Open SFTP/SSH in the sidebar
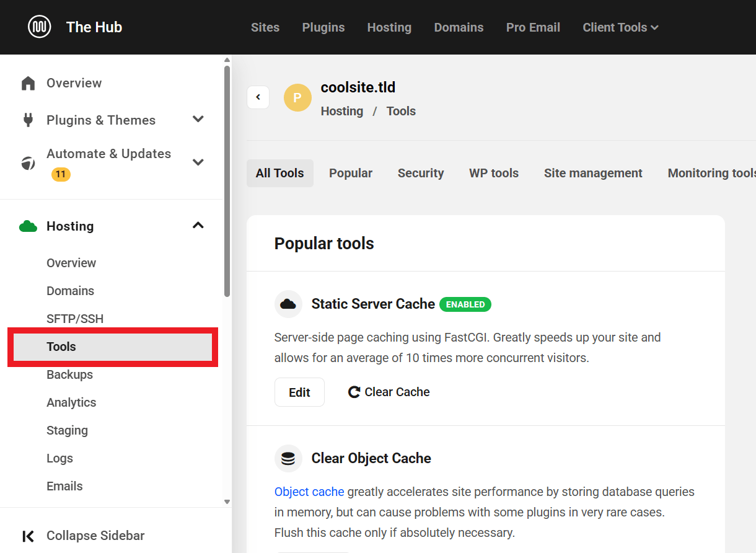 pyautogui.click(x=75, y=319)
